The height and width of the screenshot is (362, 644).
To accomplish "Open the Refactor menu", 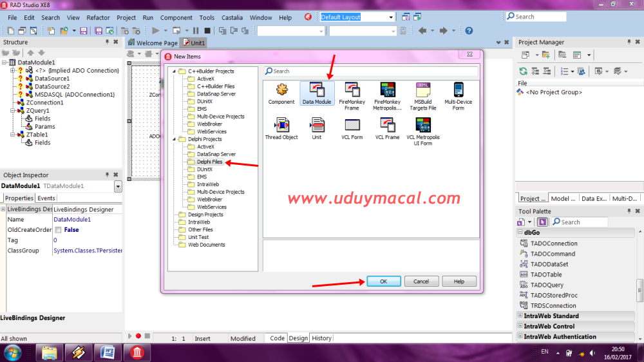I will [x=98, y=17].
